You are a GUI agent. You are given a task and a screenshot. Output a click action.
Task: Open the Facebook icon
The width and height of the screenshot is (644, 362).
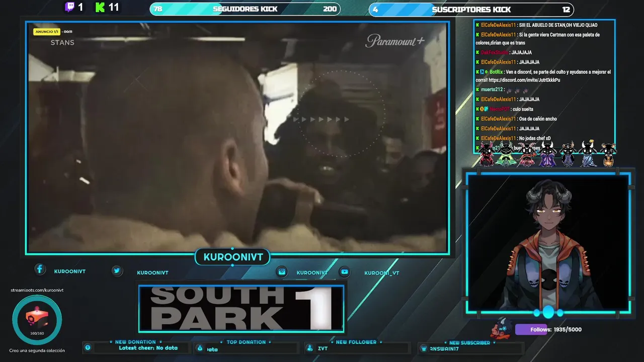(x=40, y=269)
